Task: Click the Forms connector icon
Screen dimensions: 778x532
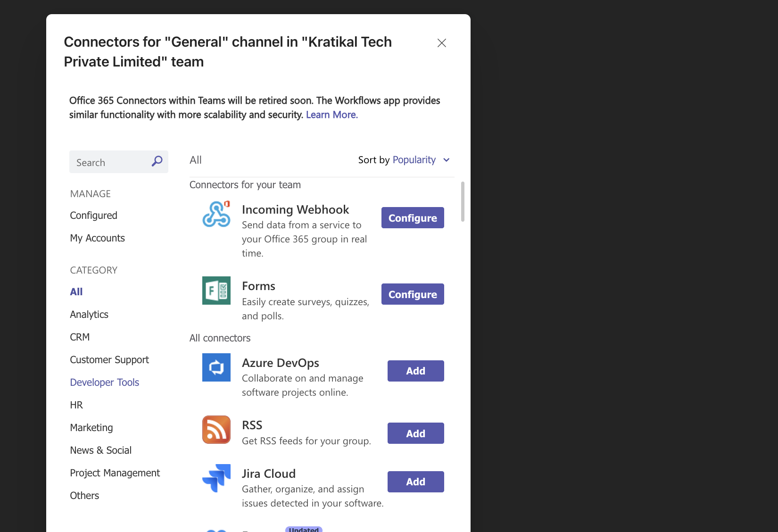Action: (x=216, y=291)
